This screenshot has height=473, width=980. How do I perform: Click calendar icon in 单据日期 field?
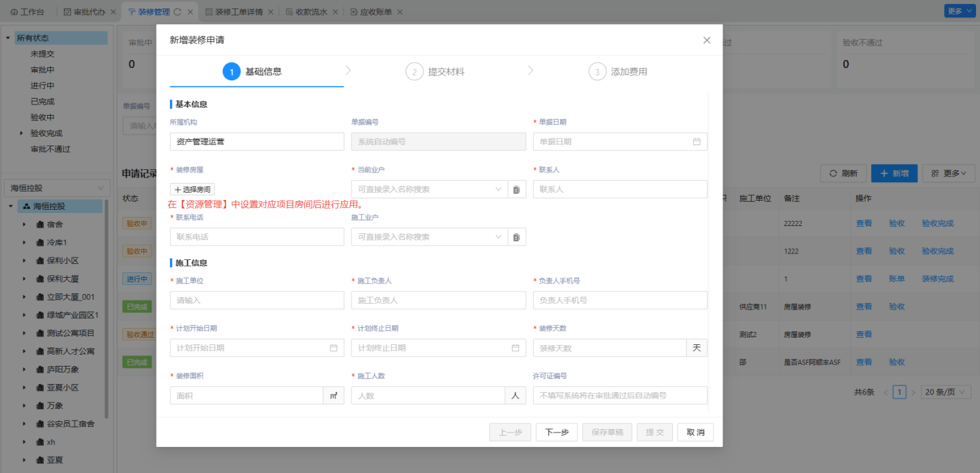coord(696,142)
